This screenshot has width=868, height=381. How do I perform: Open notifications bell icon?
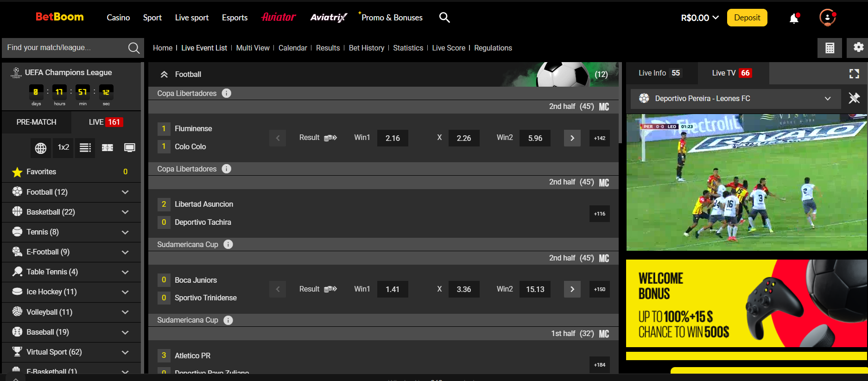point(794,18)
